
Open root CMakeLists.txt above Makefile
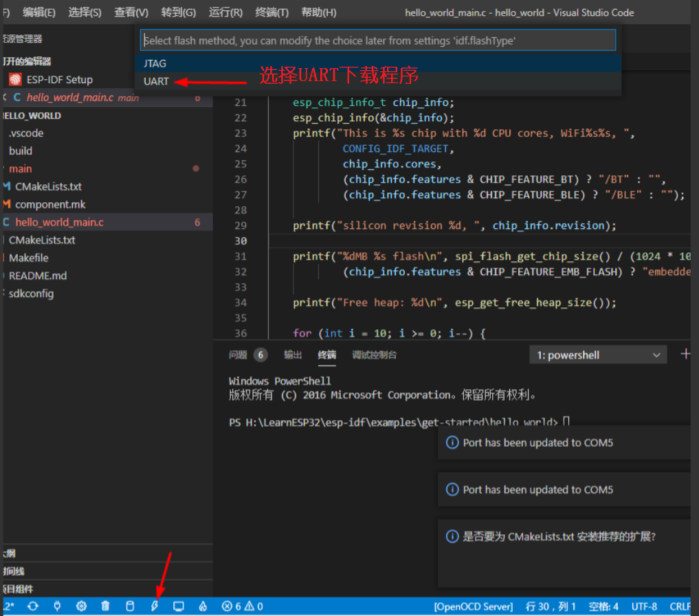[x=107, y=240]
